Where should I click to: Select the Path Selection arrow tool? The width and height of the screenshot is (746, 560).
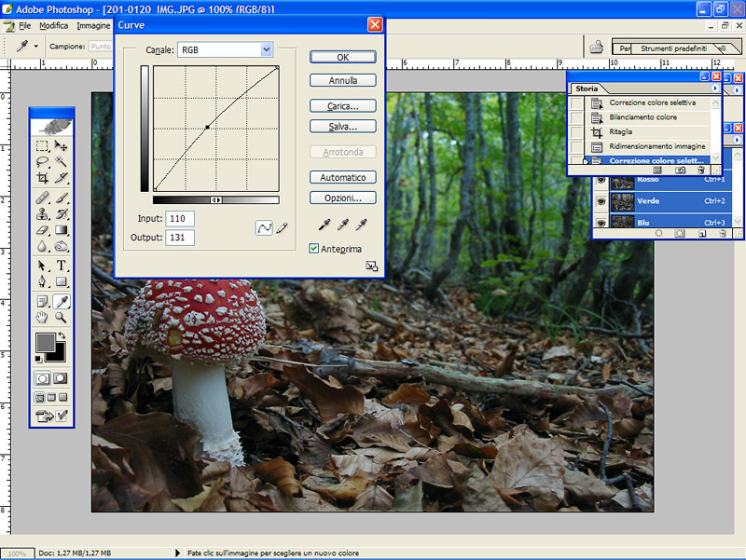[42, 266]
